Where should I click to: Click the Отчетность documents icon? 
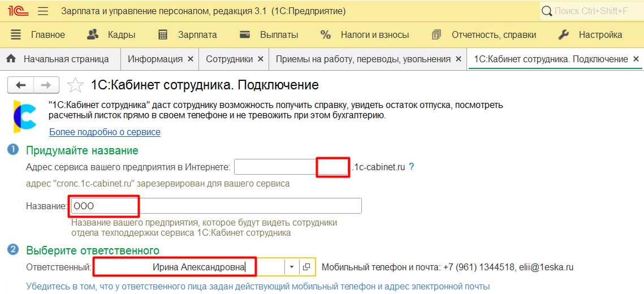pos(436,35)
